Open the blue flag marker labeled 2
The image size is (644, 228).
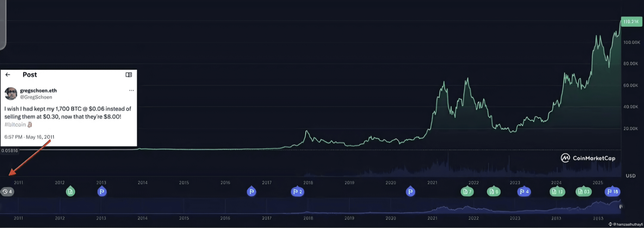297,192
